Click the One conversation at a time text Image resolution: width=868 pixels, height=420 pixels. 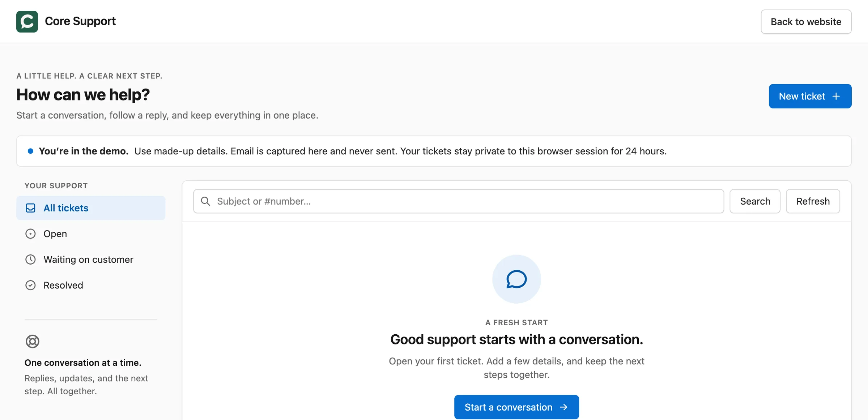[83, 363]
